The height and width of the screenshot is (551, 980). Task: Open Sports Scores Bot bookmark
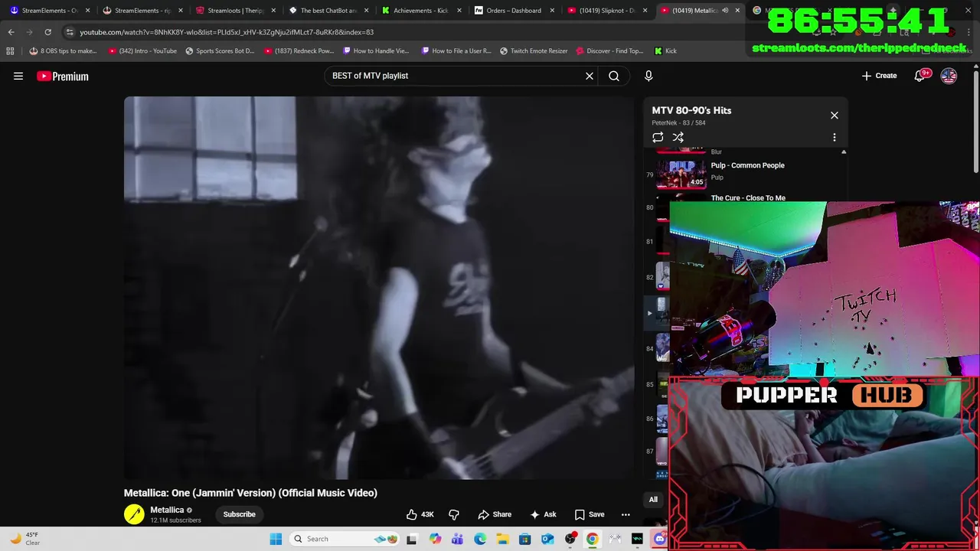220,51
